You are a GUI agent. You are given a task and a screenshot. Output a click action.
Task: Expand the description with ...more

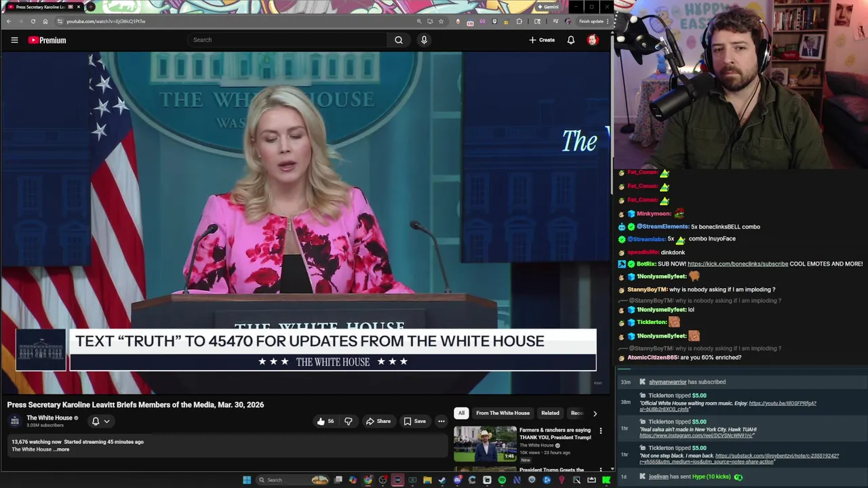(62, 449)
